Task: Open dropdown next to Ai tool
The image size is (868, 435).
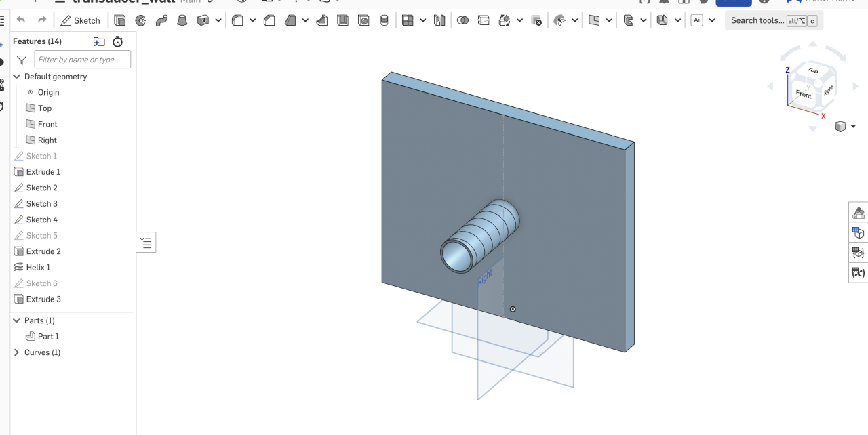Action: point(711,20)
